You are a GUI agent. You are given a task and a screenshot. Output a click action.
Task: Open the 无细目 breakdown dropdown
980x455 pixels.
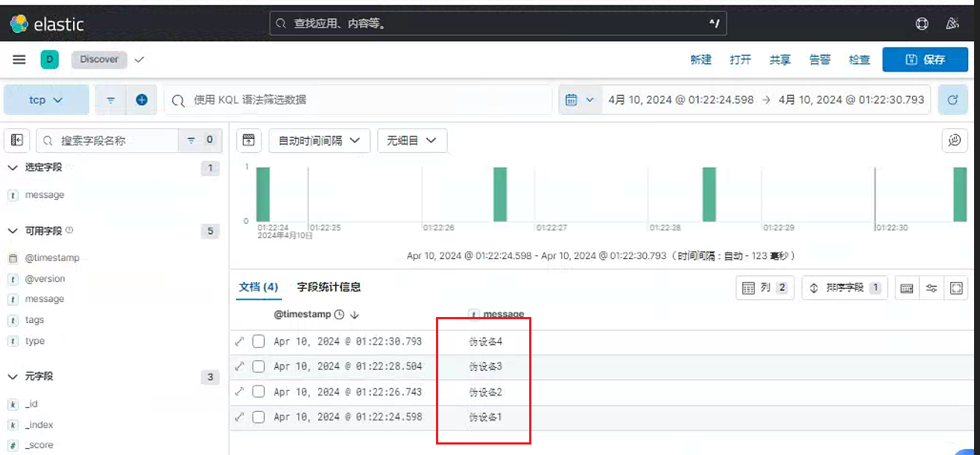click(x=412, y=140)
